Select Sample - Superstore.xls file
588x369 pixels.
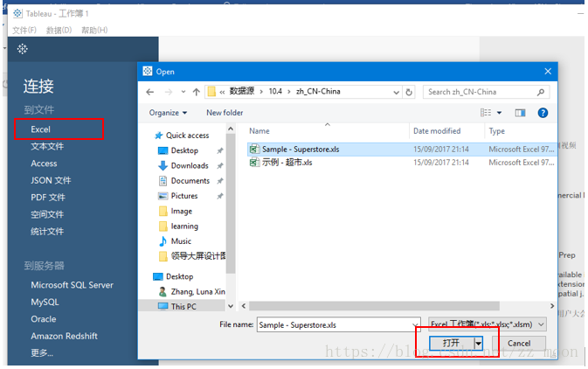(x=301, y=150)
